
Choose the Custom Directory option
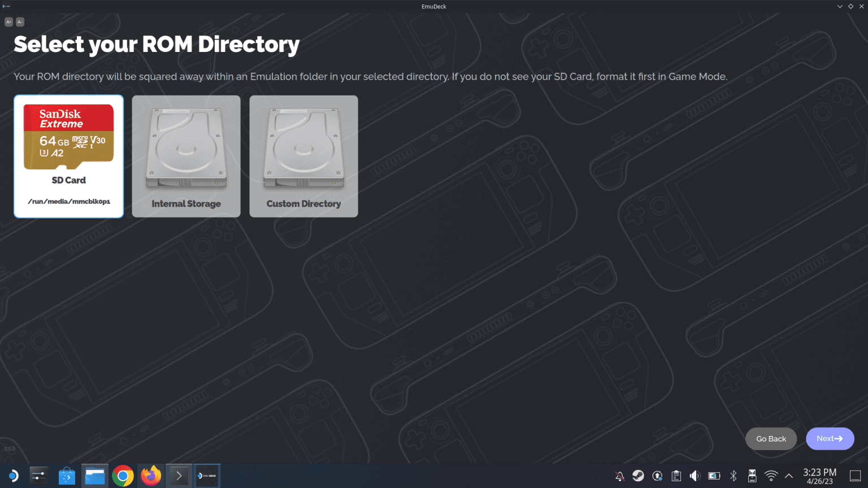pyautogui.click(x=303, y=156)
